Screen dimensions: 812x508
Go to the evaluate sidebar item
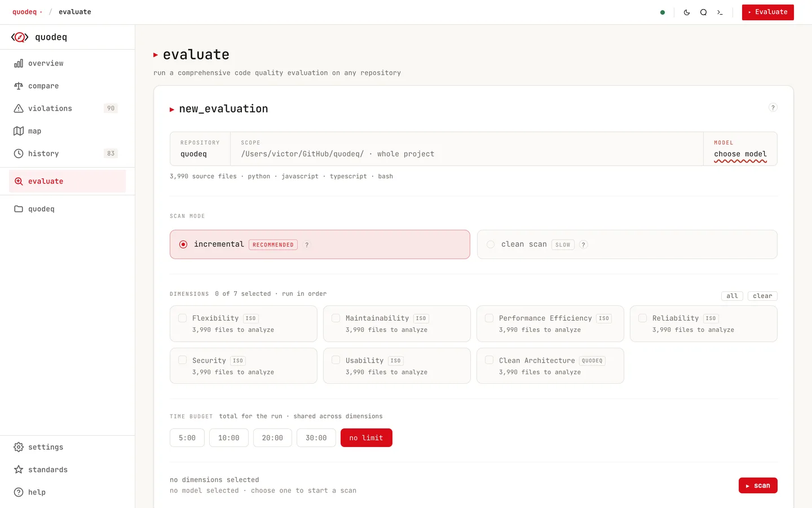click(x=68, y=181)
